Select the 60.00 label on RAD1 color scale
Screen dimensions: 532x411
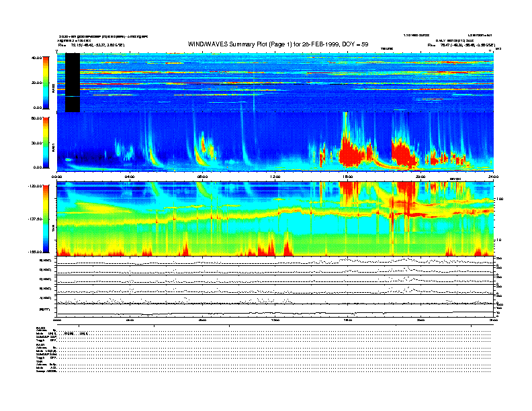pyautogui.click(x=36, y=118)
